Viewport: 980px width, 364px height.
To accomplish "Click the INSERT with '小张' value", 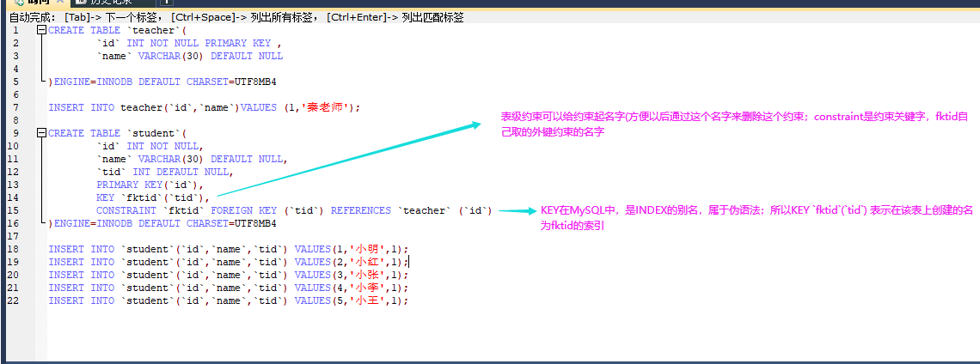I will coord(228,275).
